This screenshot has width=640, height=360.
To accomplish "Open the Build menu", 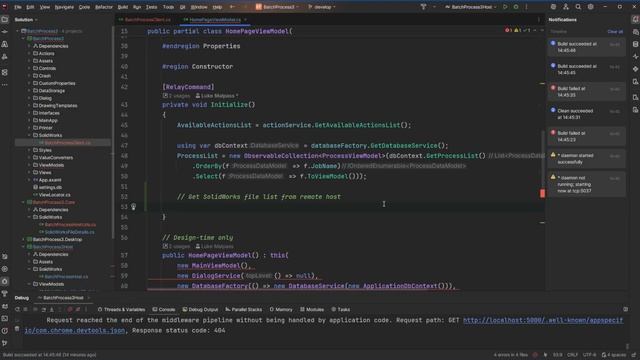I will tap(122, 7).
